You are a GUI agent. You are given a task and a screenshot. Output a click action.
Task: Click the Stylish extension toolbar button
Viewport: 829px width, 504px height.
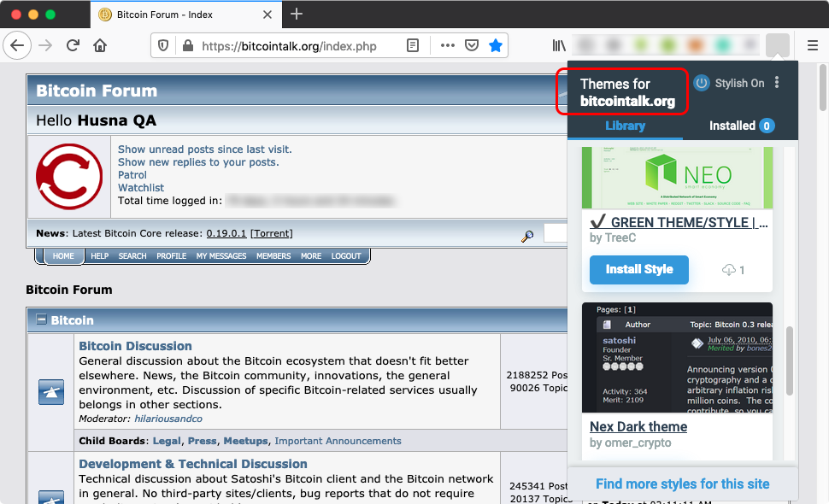coord(777,45)
